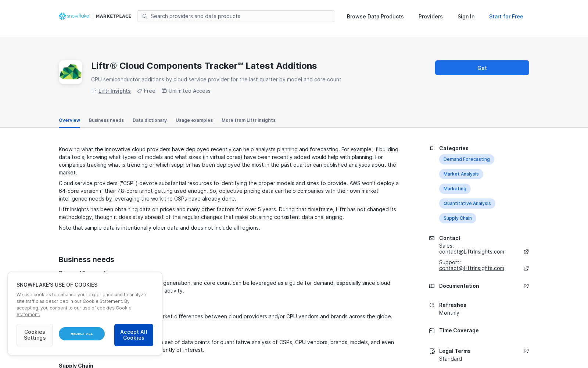
Task: Open the Legal Terms external link icon
Action: point(526,351)
